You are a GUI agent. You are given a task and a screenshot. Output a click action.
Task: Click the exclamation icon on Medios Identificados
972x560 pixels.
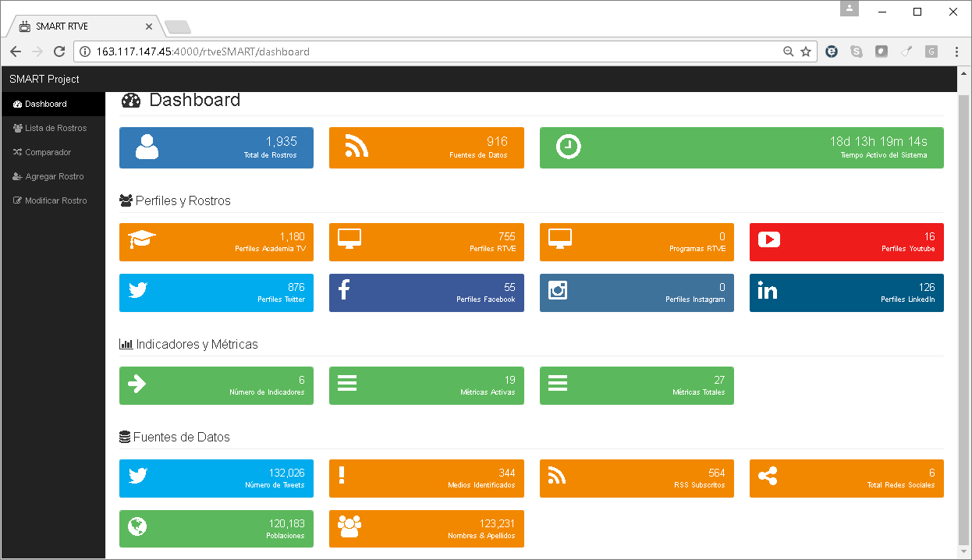pos(342,476)
